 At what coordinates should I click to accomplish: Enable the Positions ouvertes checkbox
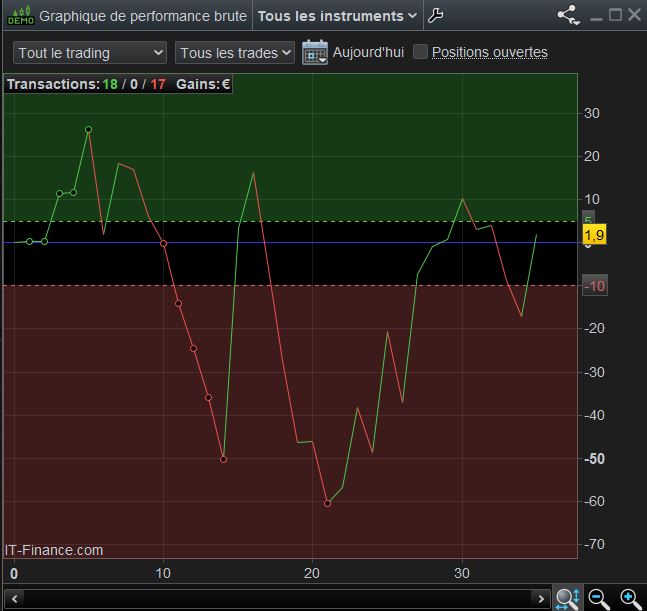click(420, 52)
